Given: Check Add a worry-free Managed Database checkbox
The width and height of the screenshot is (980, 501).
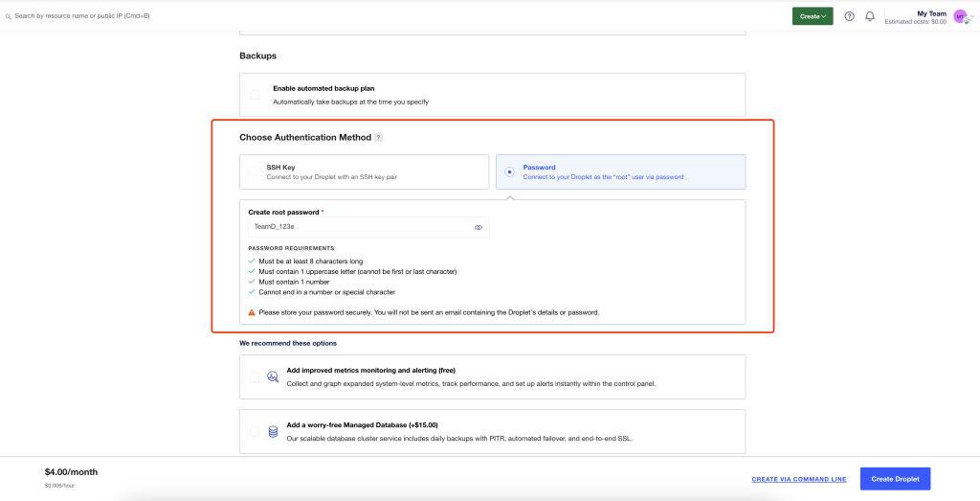Looking at the screenshot, I should (x=255, y=432).
